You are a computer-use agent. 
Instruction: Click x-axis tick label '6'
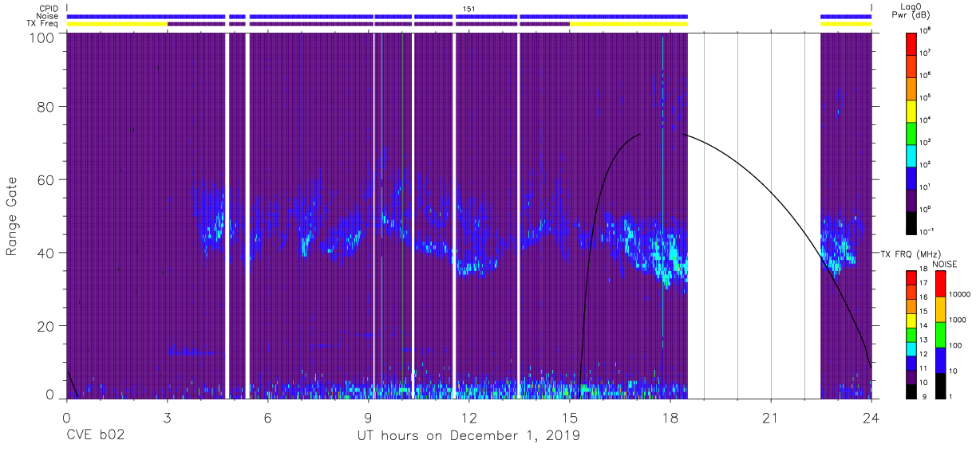click(267, 417)
